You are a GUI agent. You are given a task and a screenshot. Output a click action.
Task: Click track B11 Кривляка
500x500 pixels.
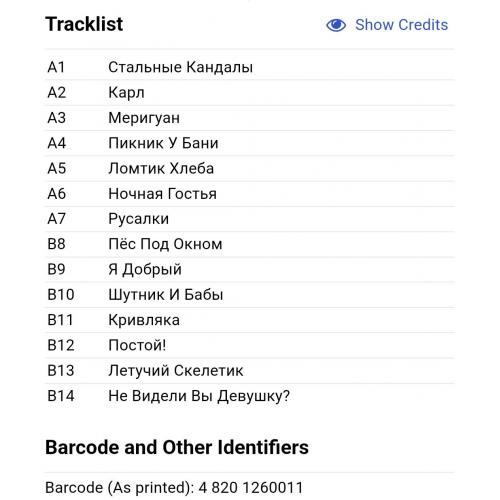tap(250, 320)
